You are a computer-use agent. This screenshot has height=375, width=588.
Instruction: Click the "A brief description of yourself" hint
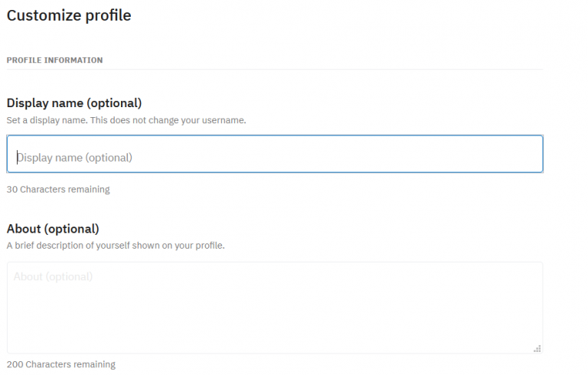click(x=116, y=246)
